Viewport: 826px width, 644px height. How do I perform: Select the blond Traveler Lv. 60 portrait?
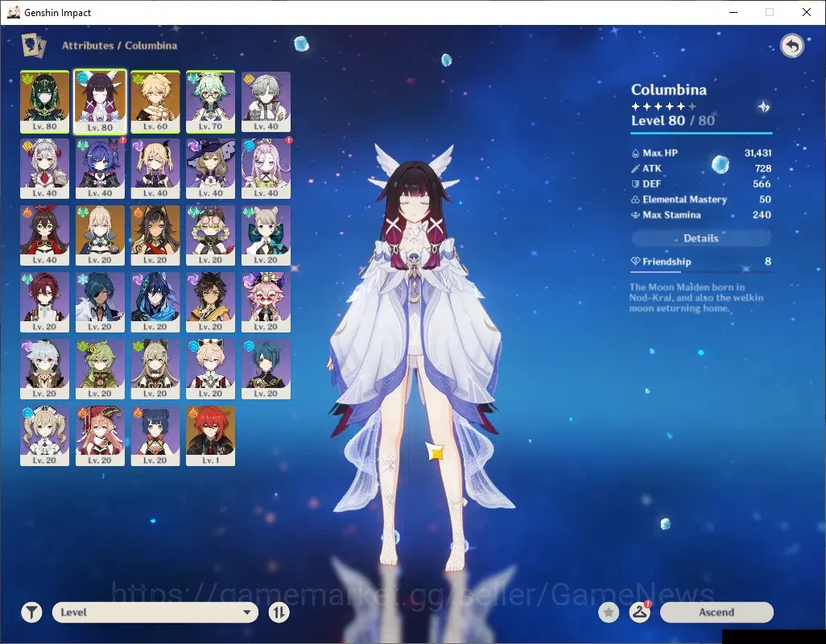pyautogui.click(x=155, y=101)
